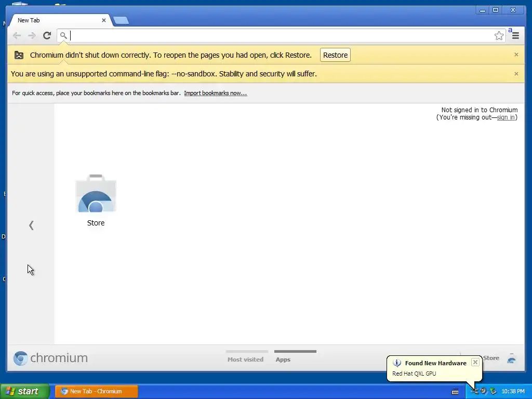Dismiss the Chromium didn't shut down infobar
Screen dimensions: 532x399
click(516, 55)
